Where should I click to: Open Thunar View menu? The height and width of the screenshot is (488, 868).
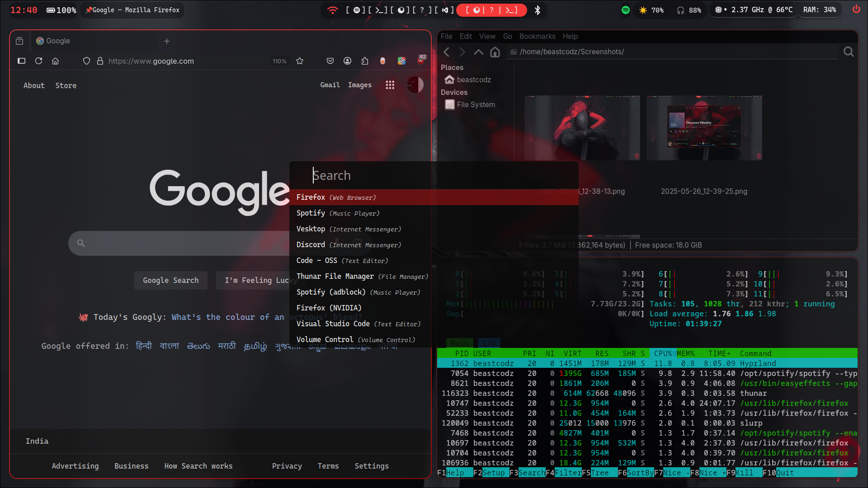point(487,37)
